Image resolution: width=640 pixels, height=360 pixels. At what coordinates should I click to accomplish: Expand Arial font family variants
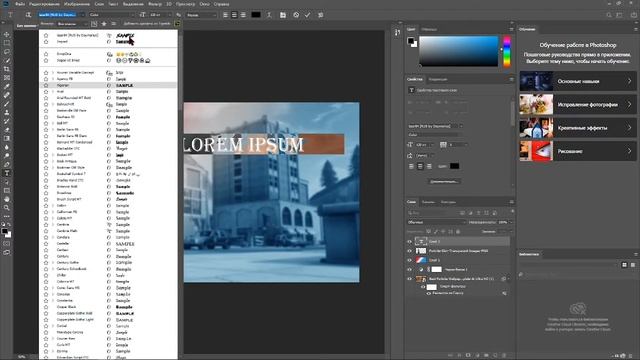coord(53,91)
